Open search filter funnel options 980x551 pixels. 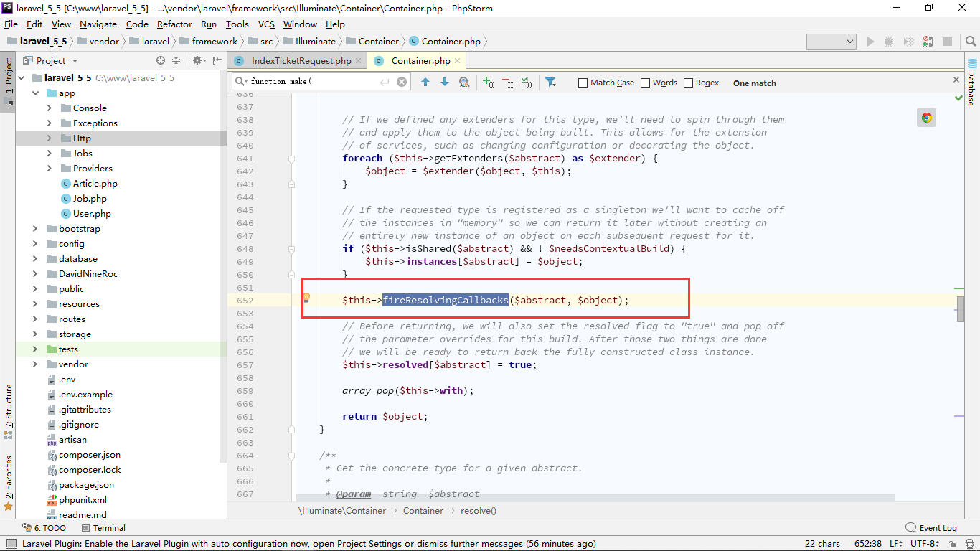click(x=550, y=83)
